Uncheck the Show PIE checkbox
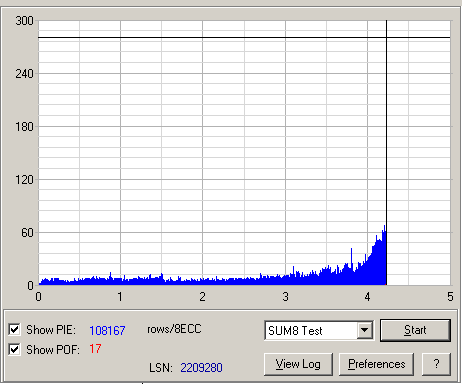This screenshot has height=384, width=462. pyautogui.click(x=14, y=330)
